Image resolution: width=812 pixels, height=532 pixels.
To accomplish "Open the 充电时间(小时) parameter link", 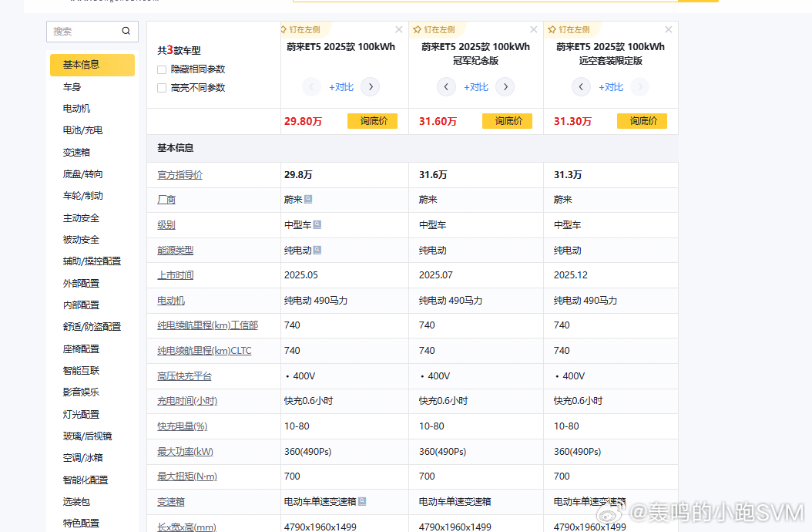I will coord(187,401).
